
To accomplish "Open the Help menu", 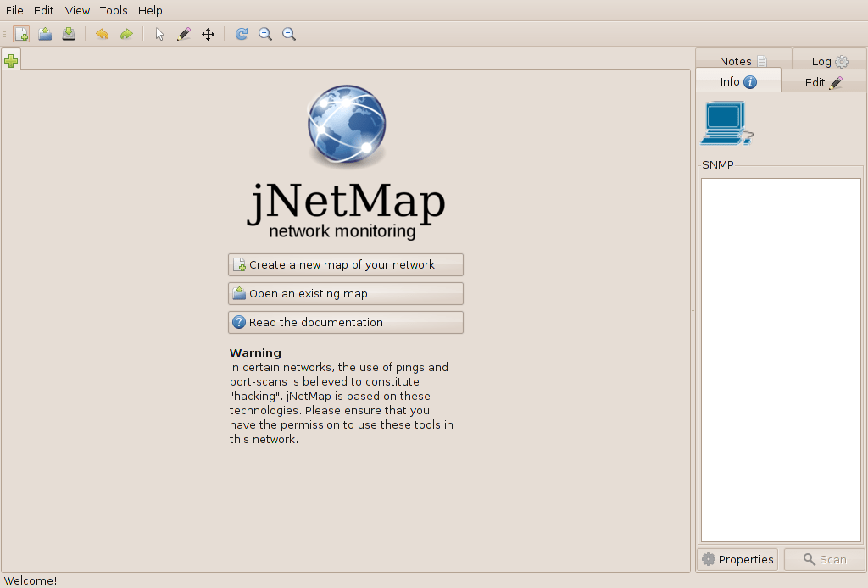I will [150, 10].
